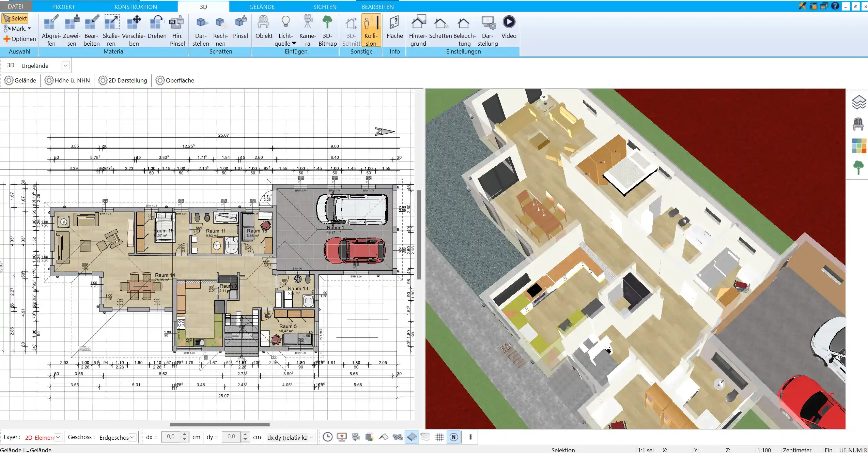Open the plants catalog tree icon in sidebar
The image size is (868, 453).
pos(858,168)
